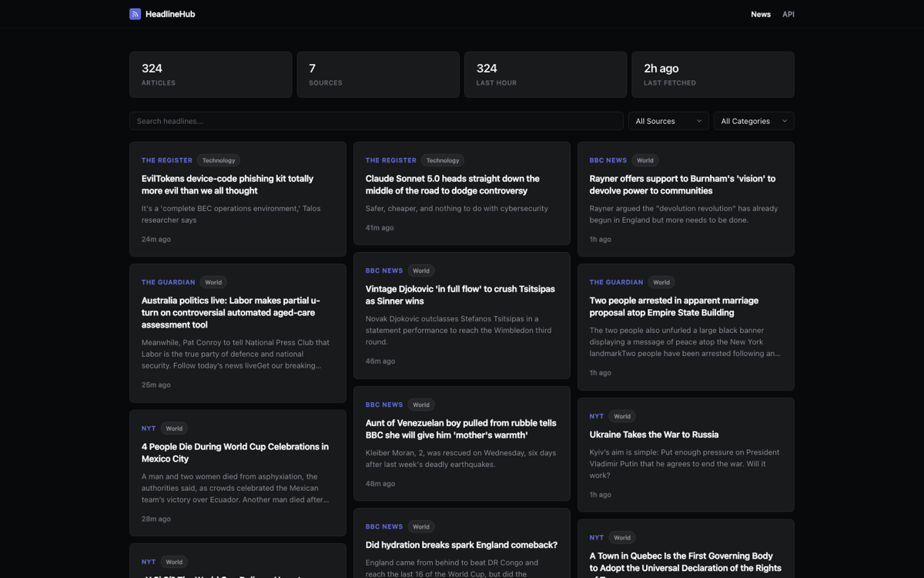
Task: Click the '28m ago' timestamp
Action: 156,519
